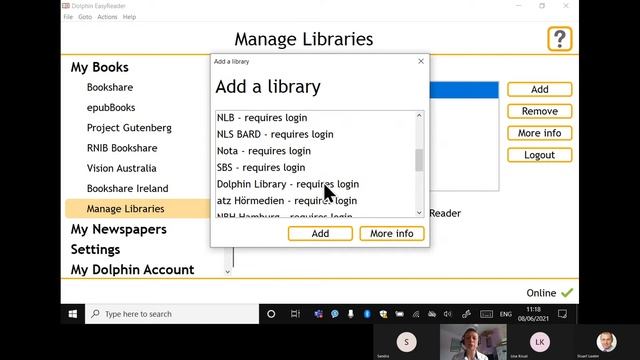Viewport: 640px width, 360px height.
Task: Click the network Wi-Fi tray icon
Action: tap(416, 314)
